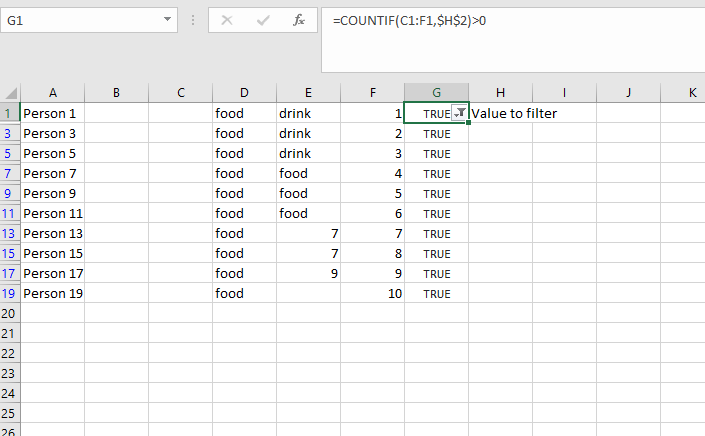705x436 pixels.
Task: Click the column J header
Action: point(629,93)
